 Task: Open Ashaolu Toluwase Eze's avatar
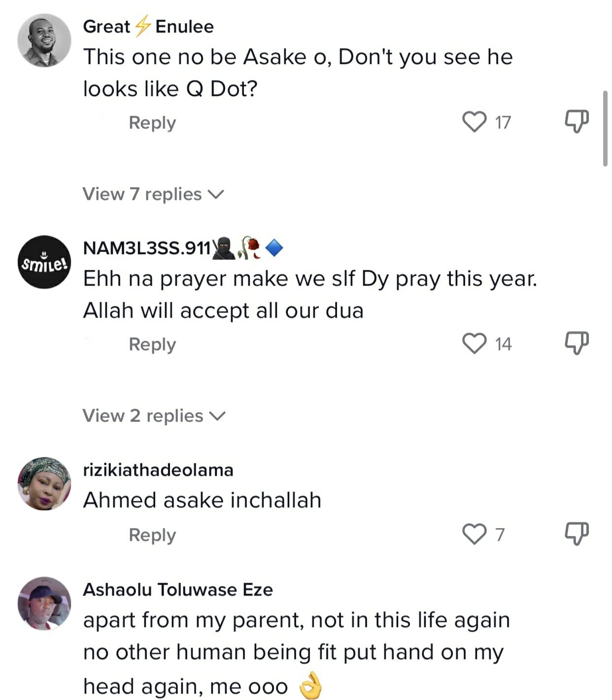pos(44,603)
